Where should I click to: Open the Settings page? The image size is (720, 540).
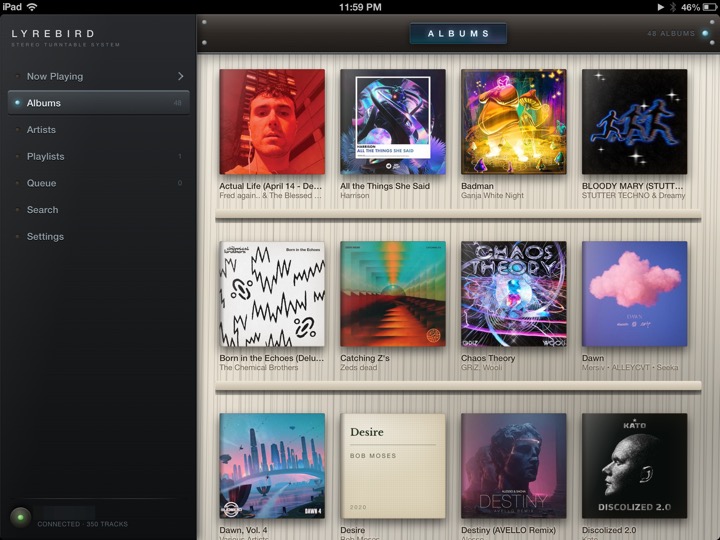99,236
